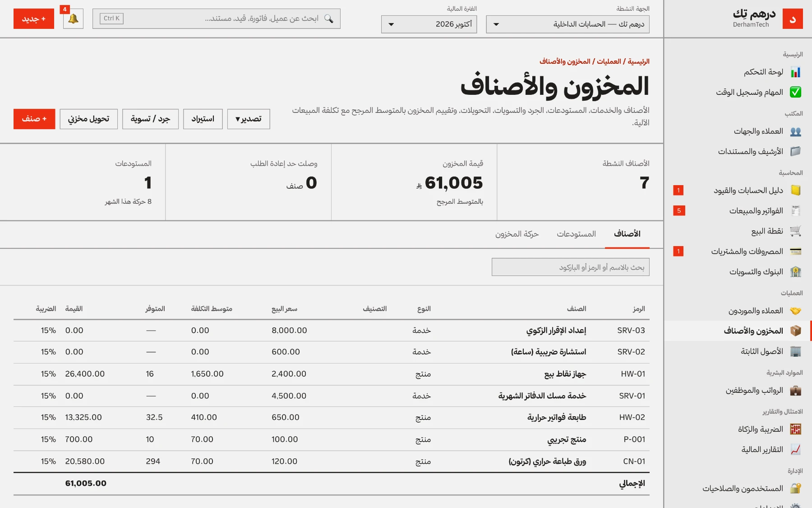Click the inventory and items box icon
Viewport: 812px width, 508px height.
pyautogui.click(x=795, y=331)
